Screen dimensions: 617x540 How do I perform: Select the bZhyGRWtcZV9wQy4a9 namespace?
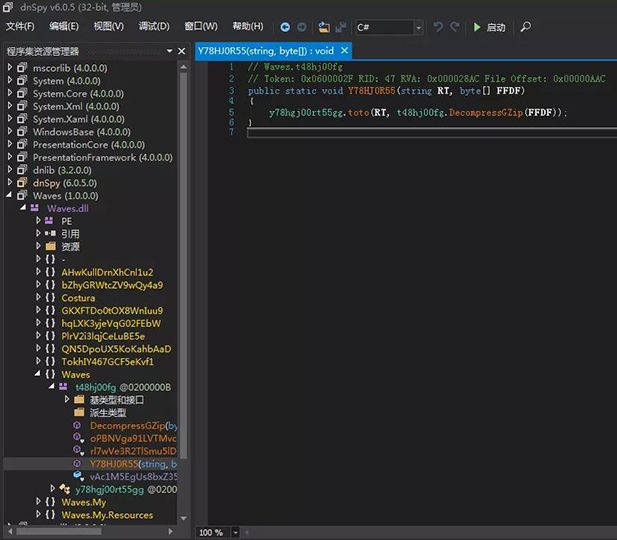[x=112, y=285]
